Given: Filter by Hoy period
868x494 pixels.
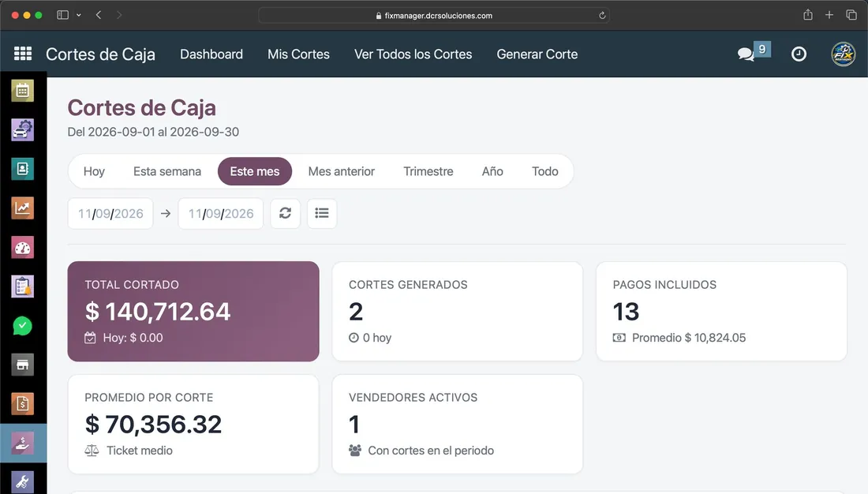Looking at the screenshot, I should tap(94, 171).
